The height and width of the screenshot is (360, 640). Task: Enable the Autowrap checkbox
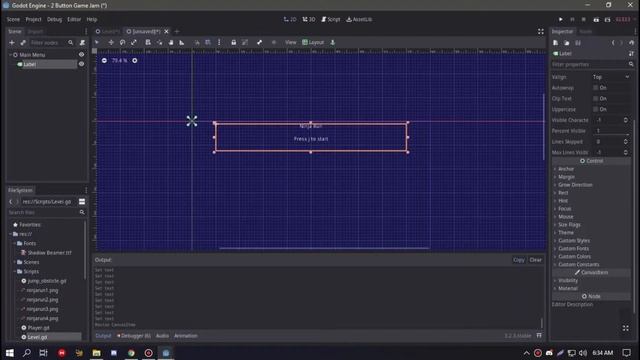tap(596, 88)
